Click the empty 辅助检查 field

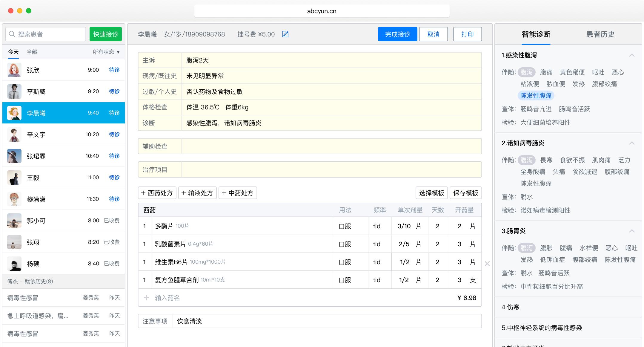[331, 146]
